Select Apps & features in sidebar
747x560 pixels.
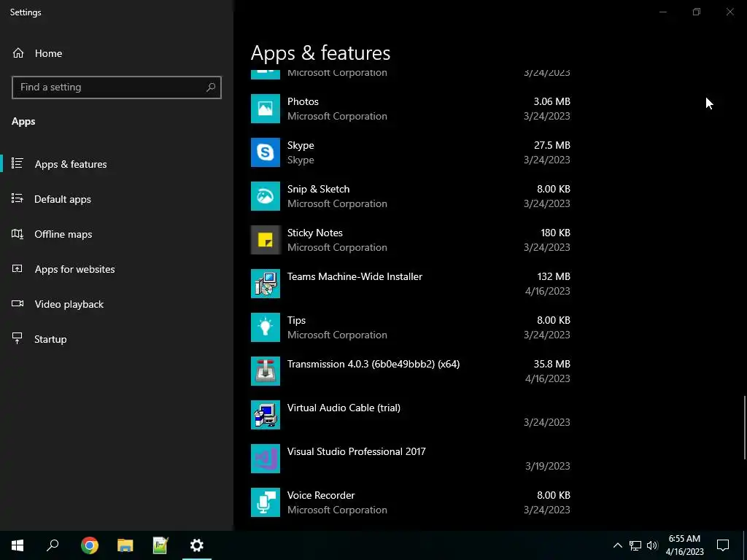117,164
